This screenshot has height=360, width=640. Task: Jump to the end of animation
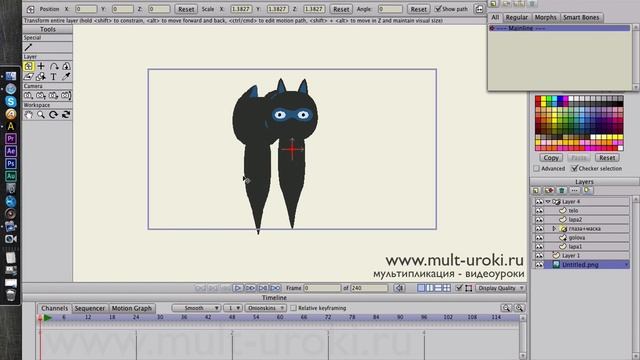click(276, 288)
